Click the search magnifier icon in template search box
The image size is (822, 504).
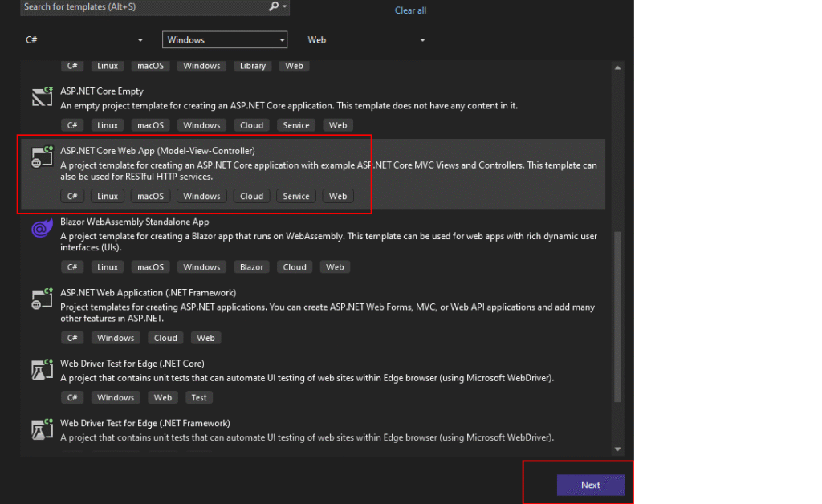click(273, 6)
